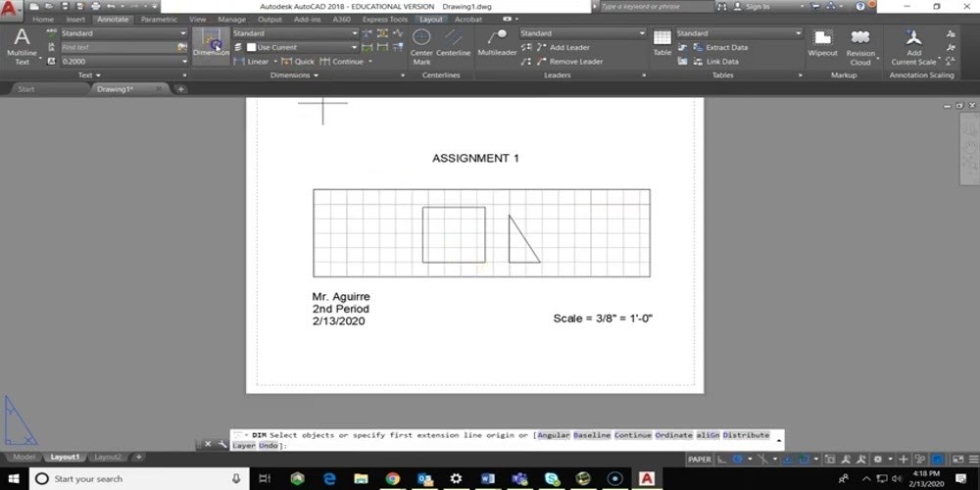Viewport: 980px width, 490px height.
Task: Select the Angular command-line option
Action: [553, 434]
